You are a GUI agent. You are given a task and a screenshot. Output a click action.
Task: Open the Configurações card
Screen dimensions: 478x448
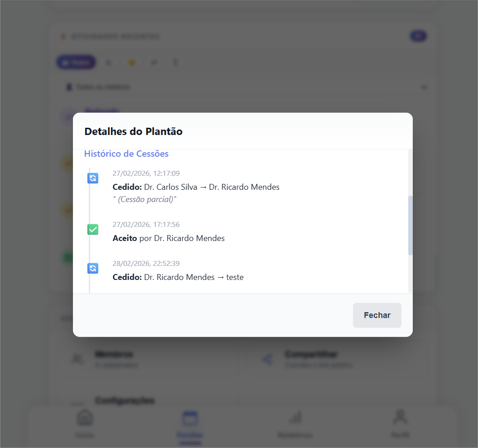[x=124, y=401]
